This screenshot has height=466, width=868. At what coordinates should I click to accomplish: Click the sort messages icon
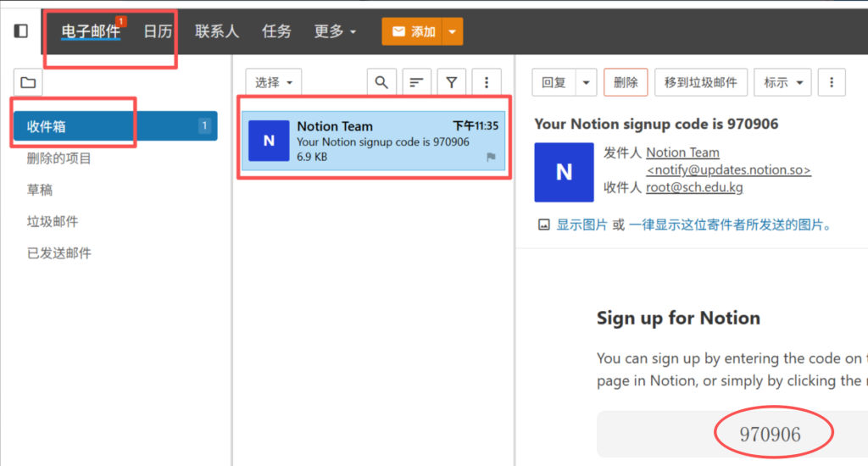point(416,82)
